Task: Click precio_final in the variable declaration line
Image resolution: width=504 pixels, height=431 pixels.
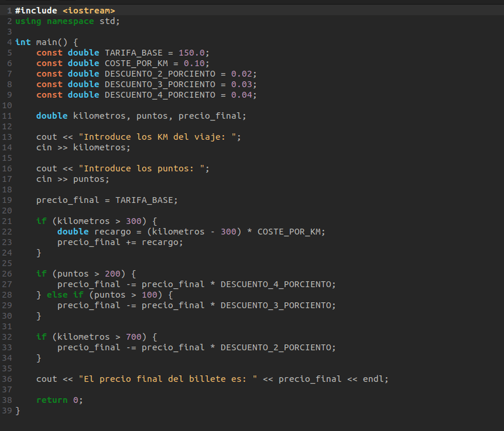Action: (x=210, y=116)
